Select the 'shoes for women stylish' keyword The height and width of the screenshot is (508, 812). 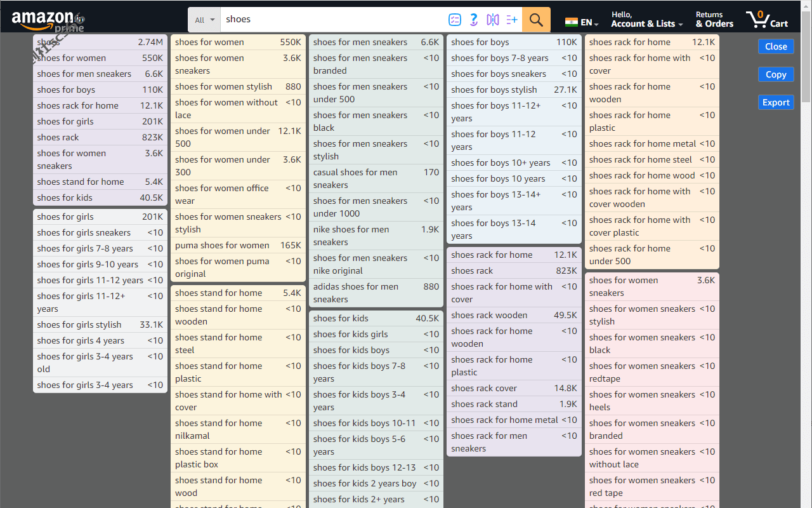pos(238,86)
